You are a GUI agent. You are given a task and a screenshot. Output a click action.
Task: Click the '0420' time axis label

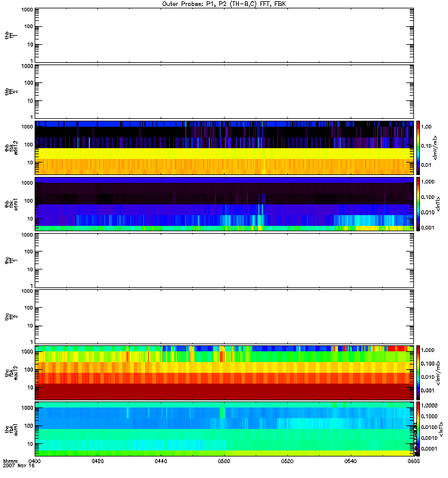tap(97, 461)
